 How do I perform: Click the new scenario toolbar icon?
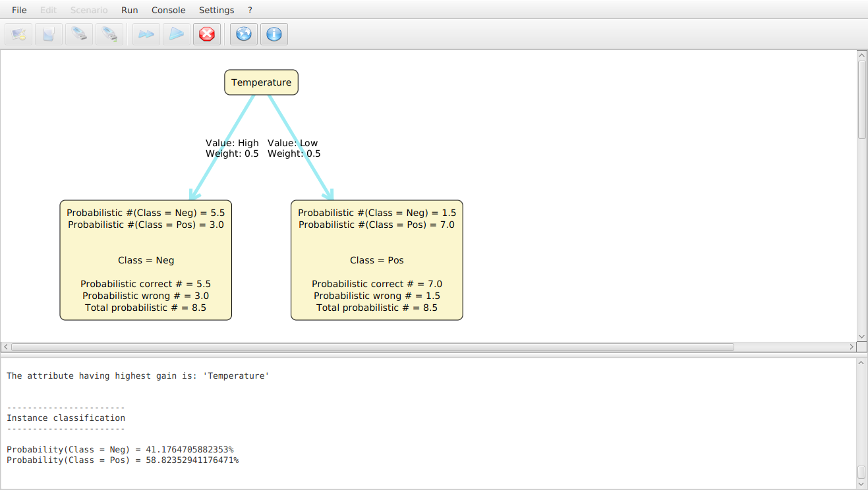(x=18, y=34)
